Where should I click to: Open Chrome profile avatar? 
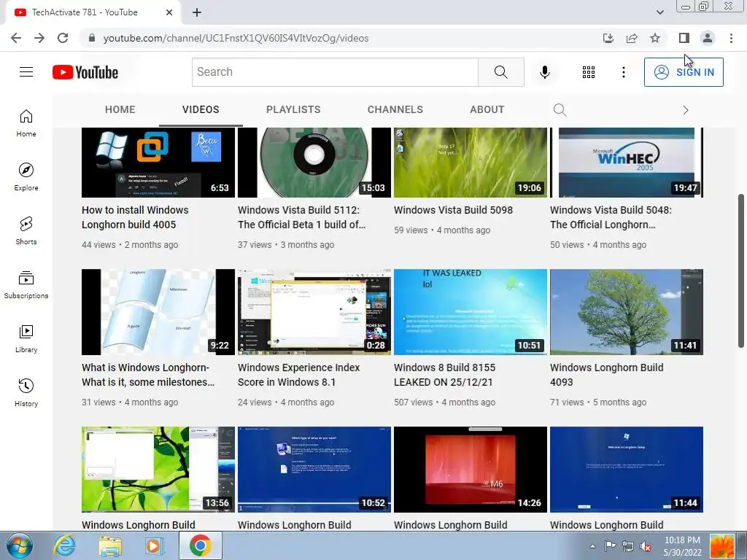click(708, 38)
